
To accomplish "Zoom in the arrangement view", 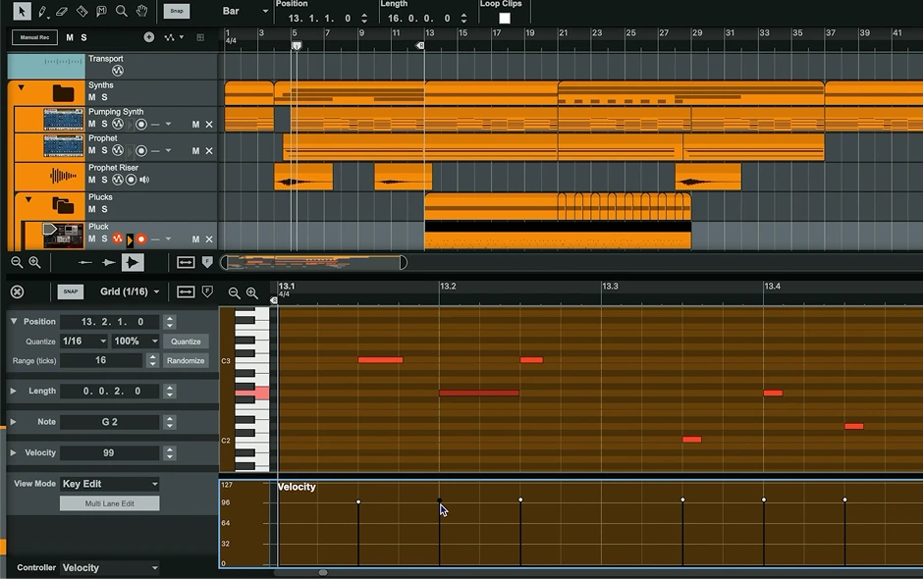I will pos(34,263).
